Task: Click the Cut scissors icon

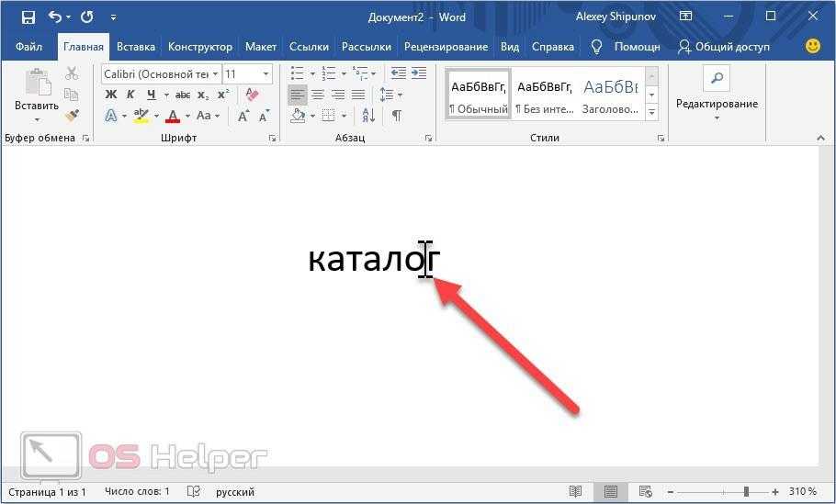Action: (72, 74)
